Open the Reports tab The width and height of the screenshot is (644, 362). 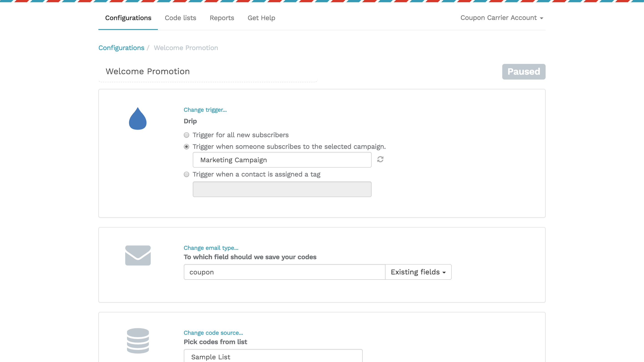pos(222,18)
